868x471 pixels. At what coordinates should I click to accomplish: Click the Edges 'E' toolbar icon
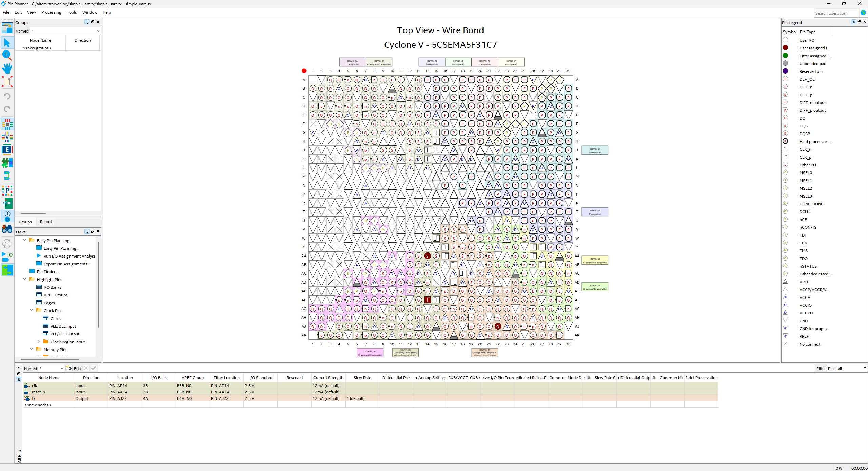coord(7,150)
